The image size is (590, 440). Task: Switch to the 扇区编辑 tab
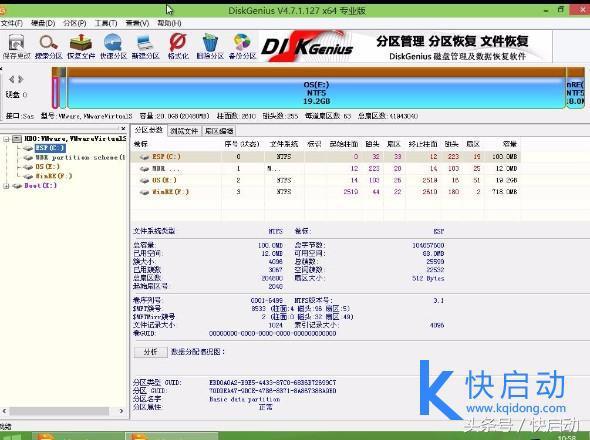(218, 131)
